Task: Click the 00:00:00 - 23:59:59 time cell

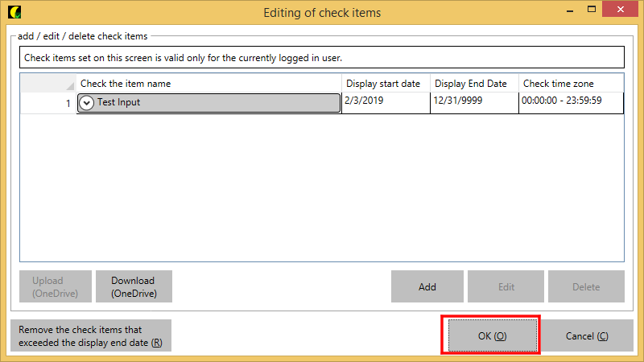Action: point(571,103)
